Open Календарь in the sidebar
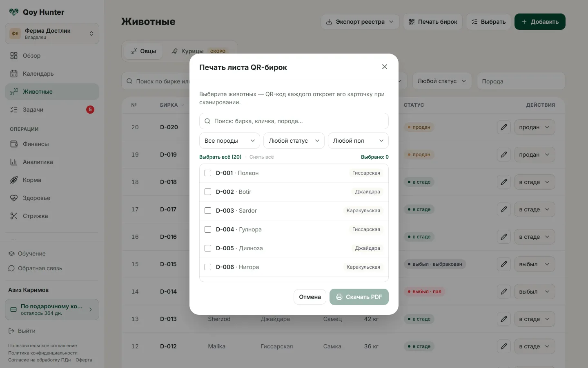 pyautogui.click(x=52, y=74)
